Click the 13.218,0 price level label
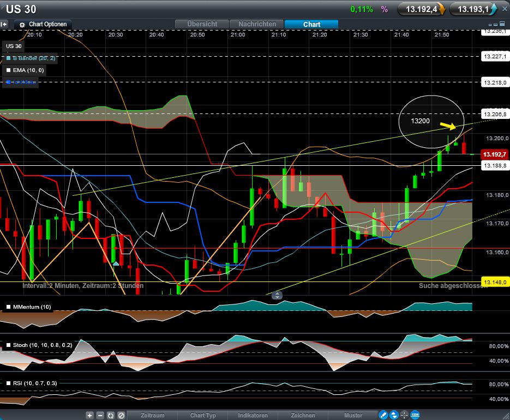The image size is (510, 420). coord(495,82)
